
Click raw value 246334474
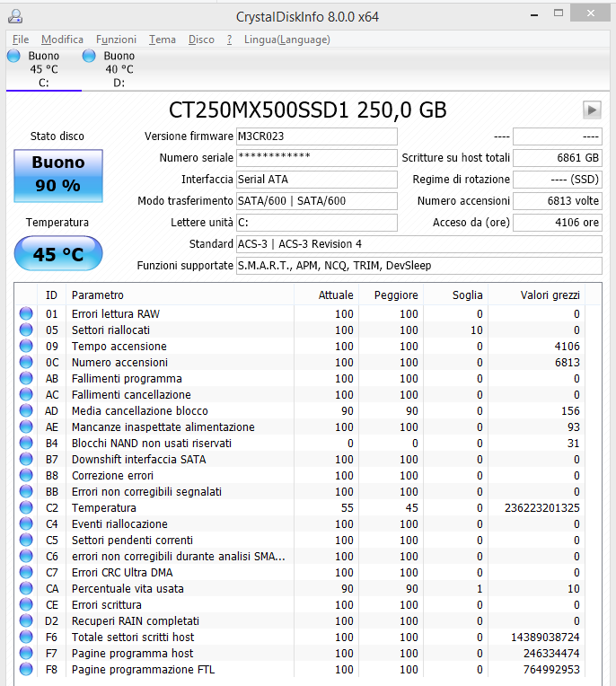pyautogui.click(x=551, y=654)
